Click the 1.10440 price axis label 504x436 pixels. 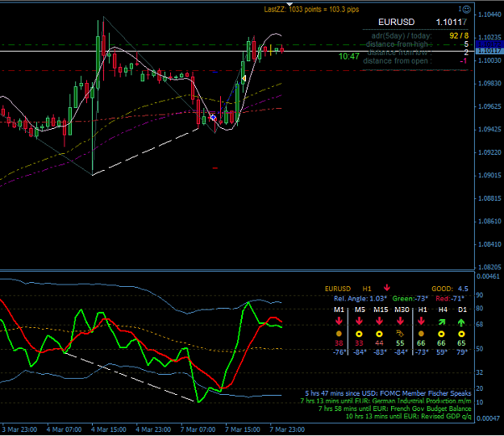click(489, 15)
